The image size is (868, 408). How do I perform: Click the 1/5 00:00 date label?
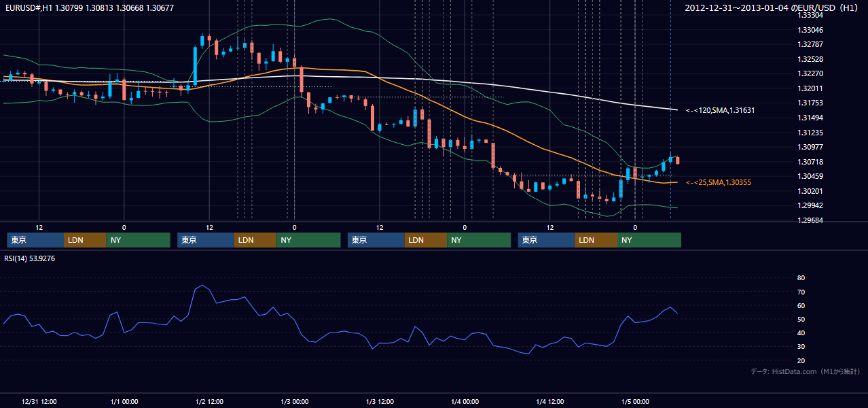(x=635, y=402)
